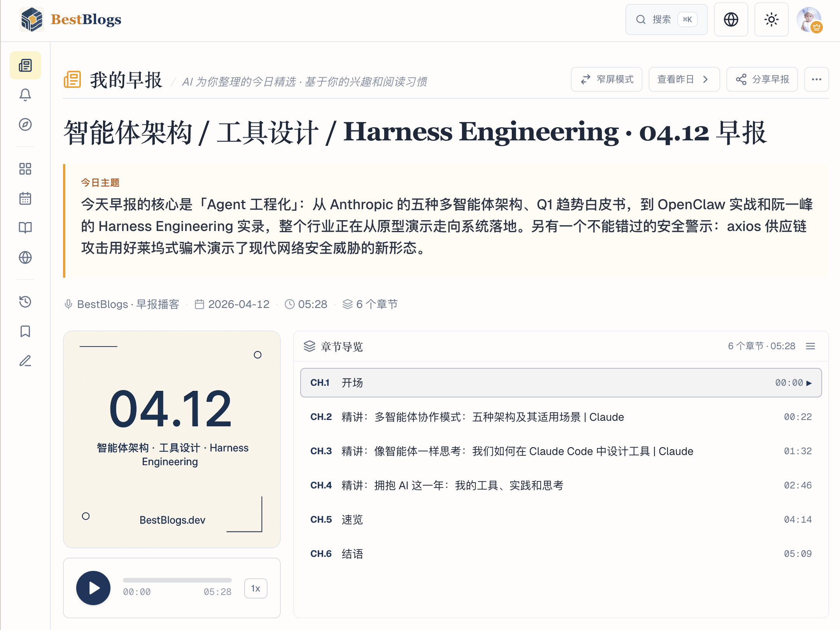Click the open book sidebar icon
Image resolution: width=840 pixels, height=630 pixels.
[25, 228]
